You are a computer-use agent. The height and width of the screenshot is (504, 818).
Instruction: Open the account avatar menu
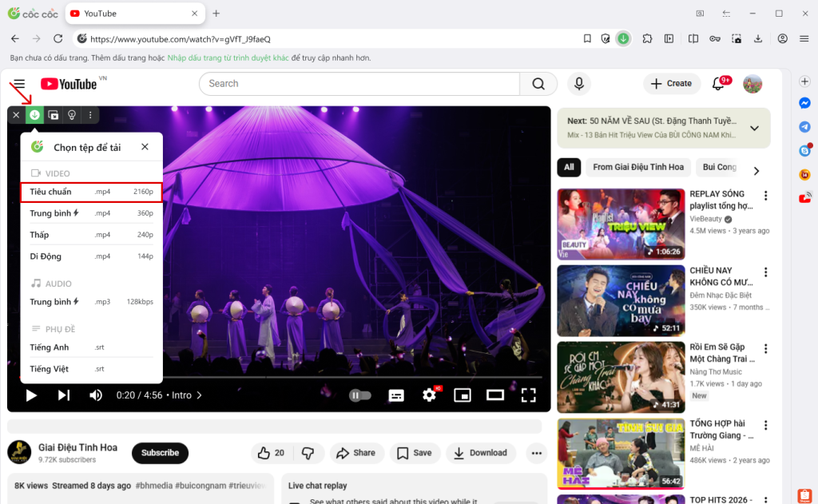752,84
